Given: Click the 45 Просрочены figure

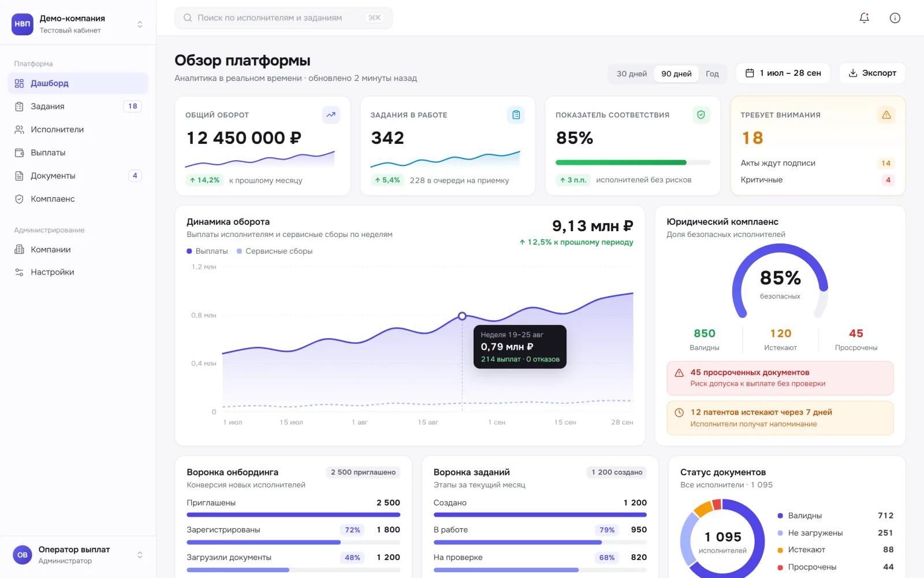Looking at the screenshot, I should (x=856, y=339).
